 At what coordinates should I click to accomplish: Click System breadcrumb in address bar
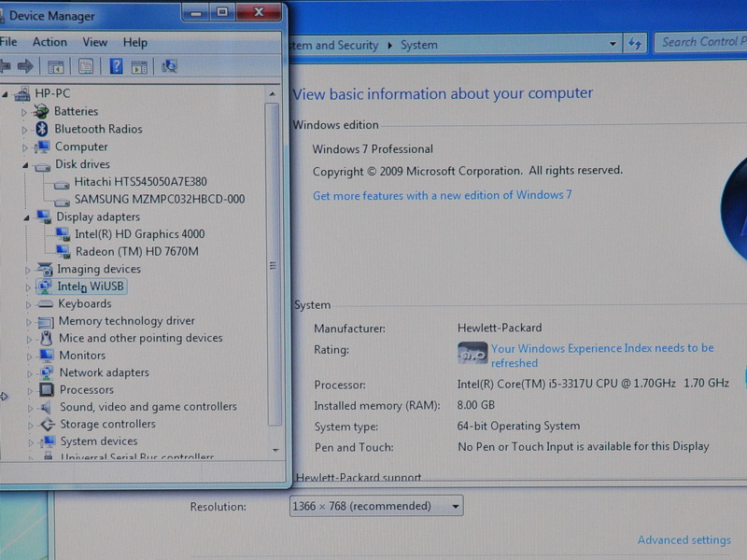point(418,45)
